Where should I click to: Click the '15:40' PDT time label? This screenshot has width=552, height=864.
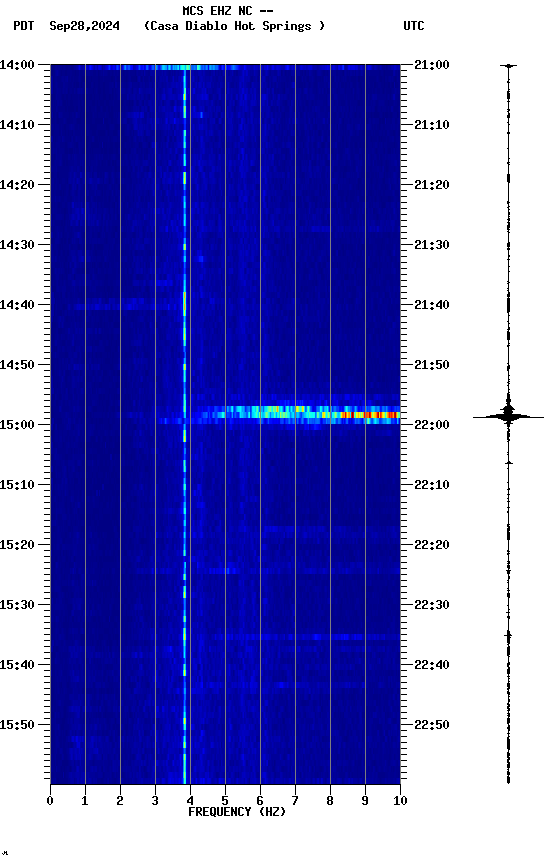[x=17, y=665]
